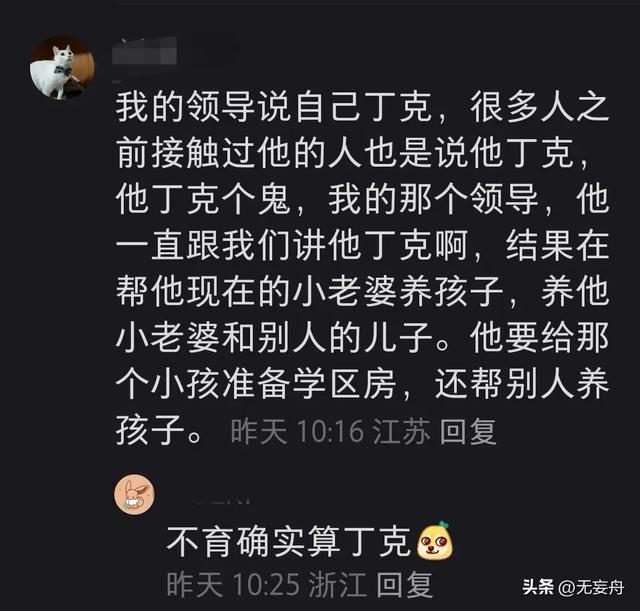Tap the comment line 我的领导说自己丁克

273,108
